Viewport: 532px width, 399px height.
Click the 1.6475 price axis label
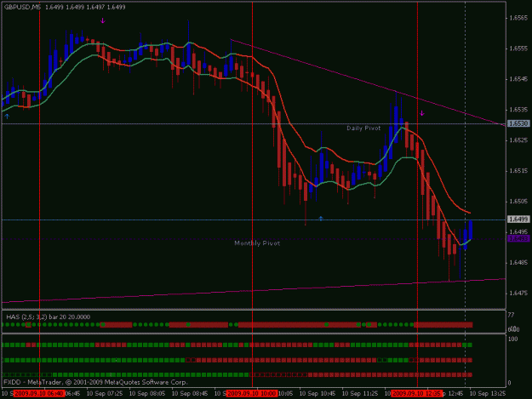(518, 293)
